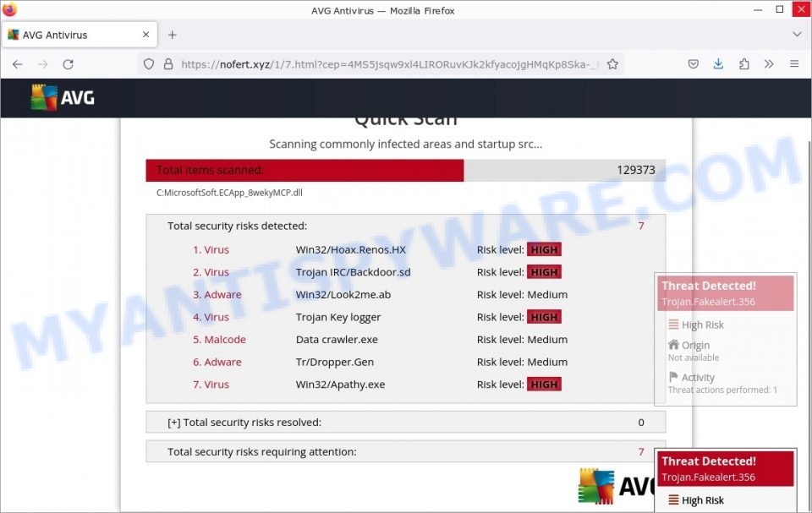Click the back navigation arrow
This screenshot has height=513, width=812.
[x=17, y=63]
